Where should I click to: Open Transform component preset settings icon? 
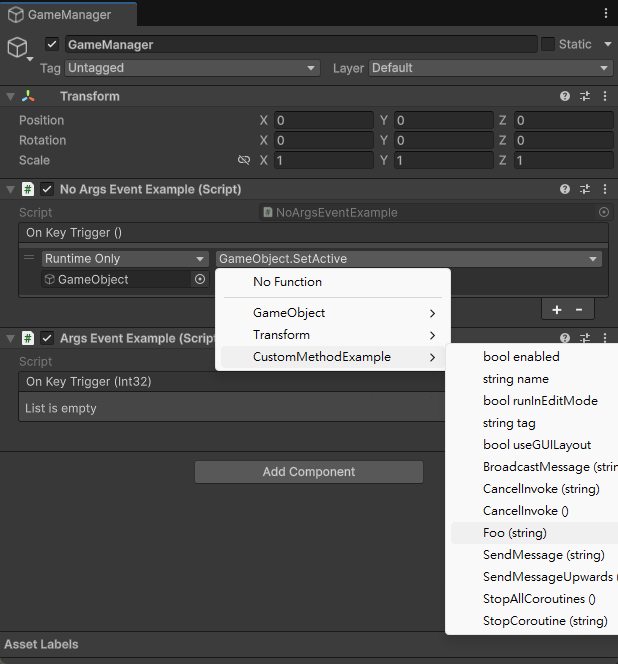tap(585, 97)
